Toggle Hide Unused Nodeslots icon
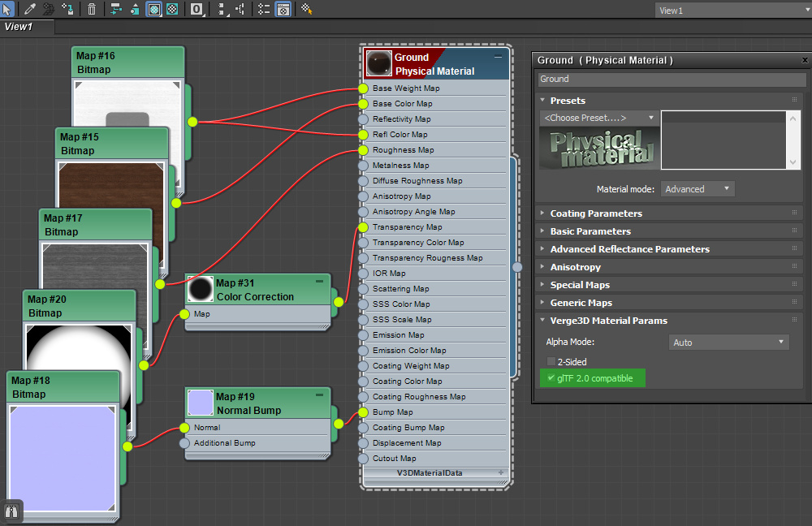Screen dimensions: 812x526 click(x=135, y=9)
